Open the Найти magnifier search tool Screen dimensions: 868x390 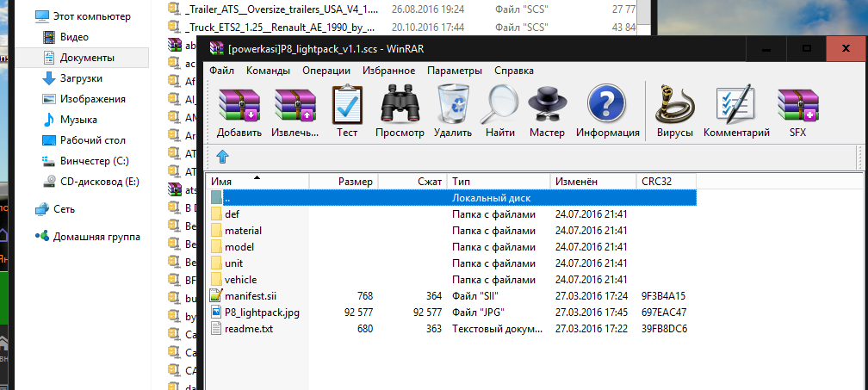[500, 104]
